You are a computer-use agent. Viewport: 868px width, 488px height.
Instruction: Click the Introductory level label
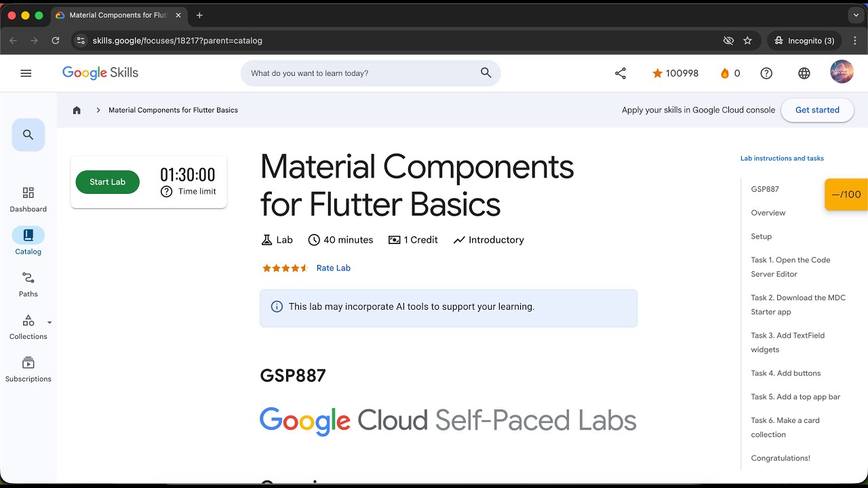pos(489,240)
